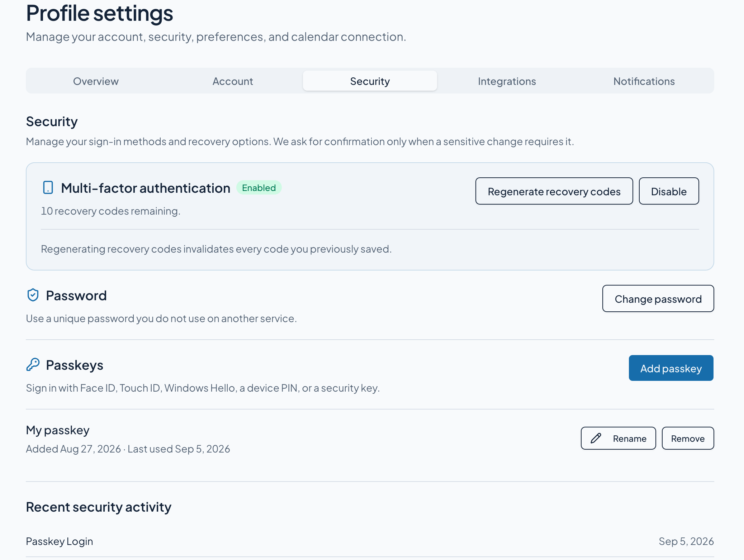Add a new passkey

pyautogui.click(x=671, y=368)
